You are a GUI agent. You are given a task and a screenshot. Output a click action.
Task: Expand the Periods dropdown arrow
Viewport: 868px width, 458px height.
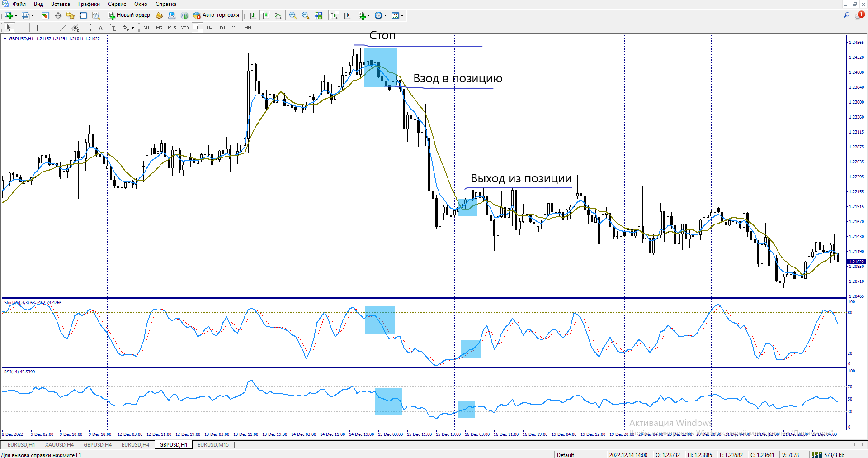[386, 15]
